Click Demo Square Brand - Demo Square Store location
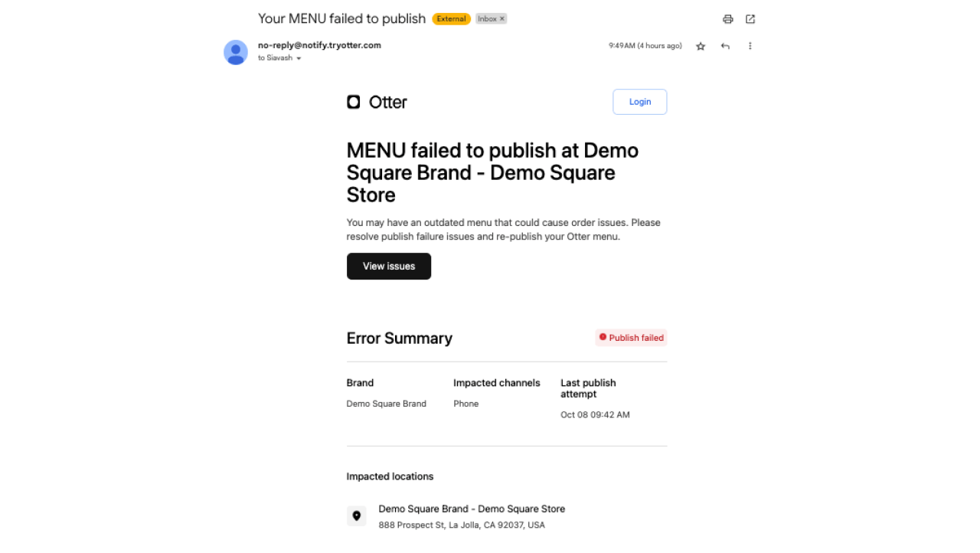 click(472, 509)
